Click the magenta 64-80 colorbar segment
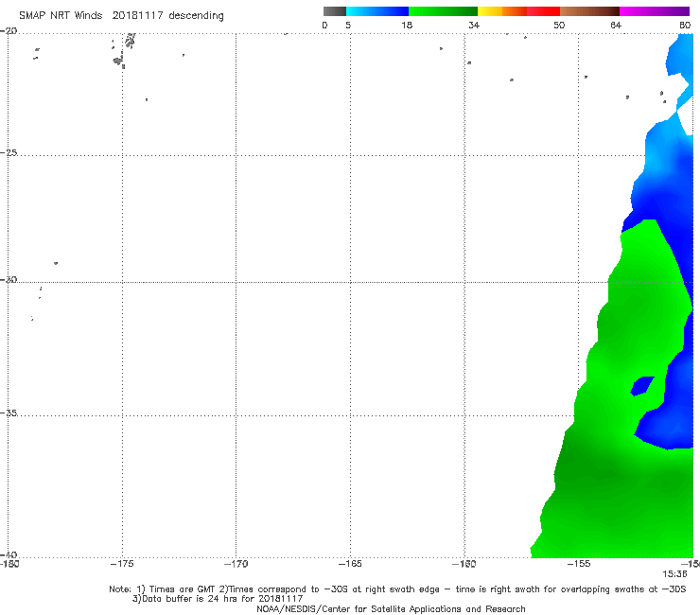700x615 pixels. (655, 11)
